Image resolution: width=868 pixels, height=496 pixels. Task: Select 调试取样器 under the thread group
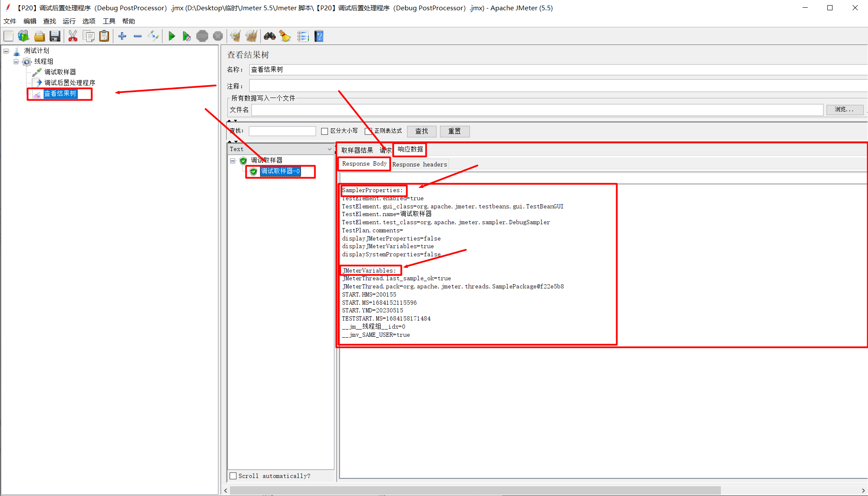60,72
